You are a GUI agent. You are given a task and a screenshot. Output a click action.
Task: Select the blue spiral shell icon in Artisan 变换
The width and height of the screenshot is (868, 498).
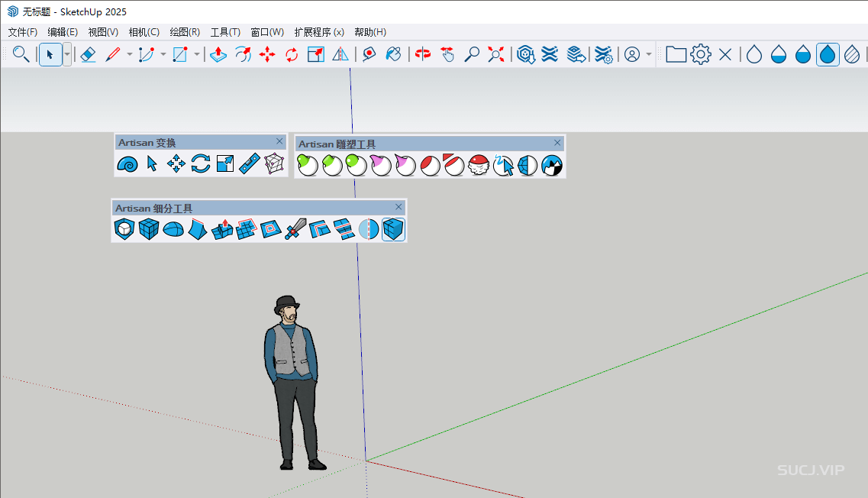pyautogui.click(x=128, y=164)
